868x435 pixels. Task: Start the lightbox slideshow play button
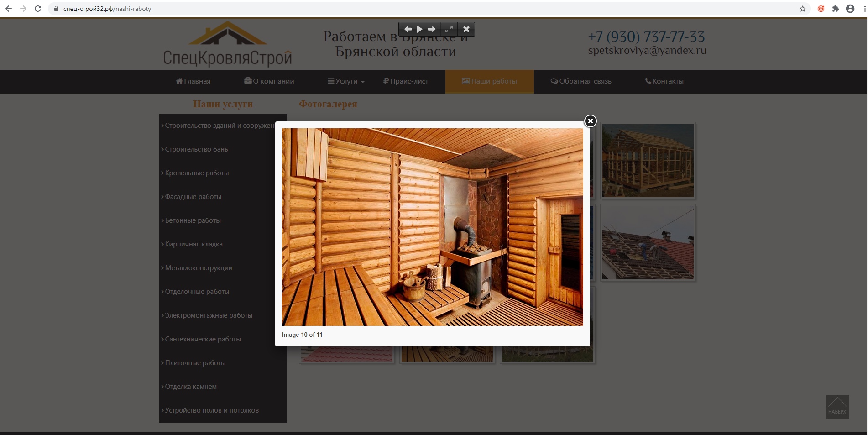(419, 29)
